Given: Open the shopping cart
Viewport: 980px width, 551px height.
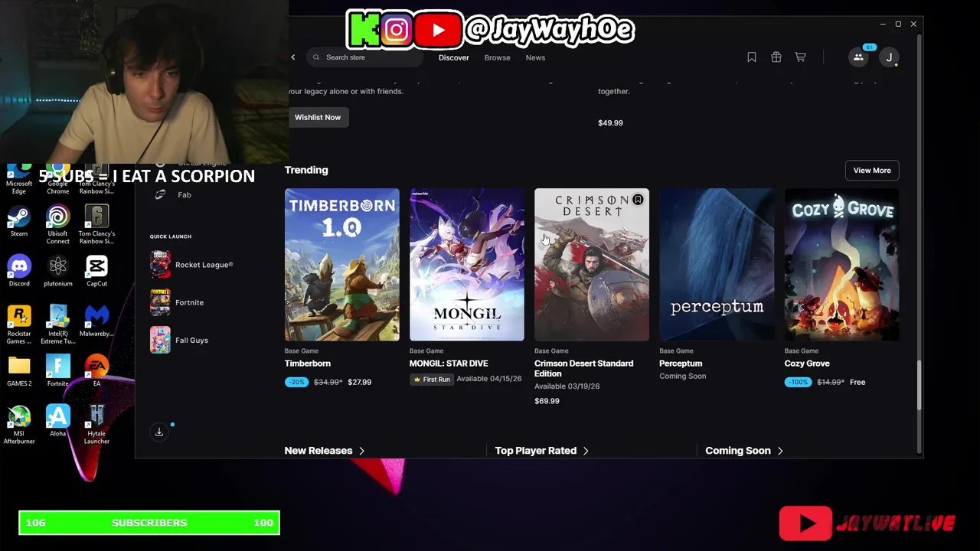Looking at the screenshot, I should pos(800,57).
